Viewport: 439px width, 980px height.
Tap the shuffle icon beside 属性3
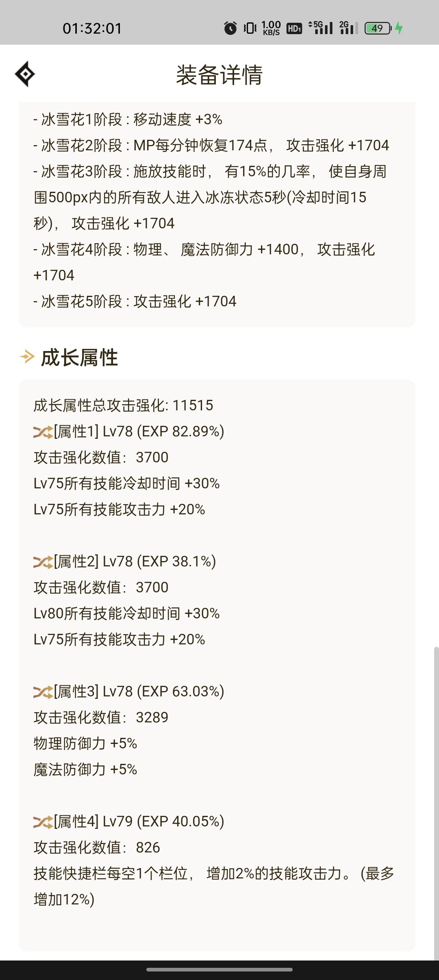43,692
